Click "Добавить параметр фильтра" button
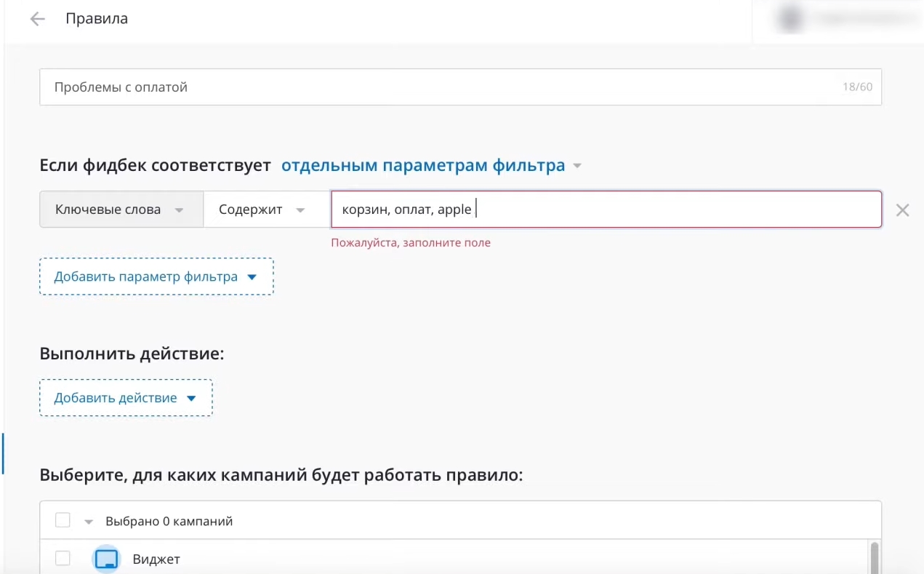 click(x=145, y=276)
